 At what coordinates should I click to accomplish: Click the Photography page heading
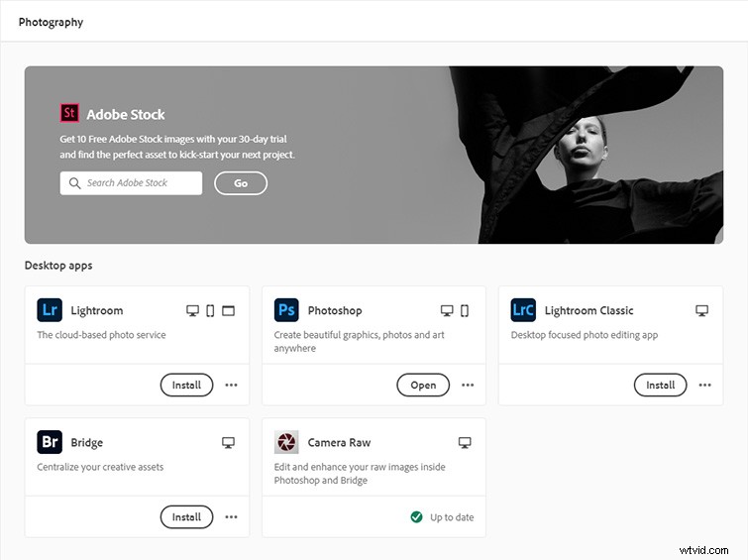(x=51, y=22)
